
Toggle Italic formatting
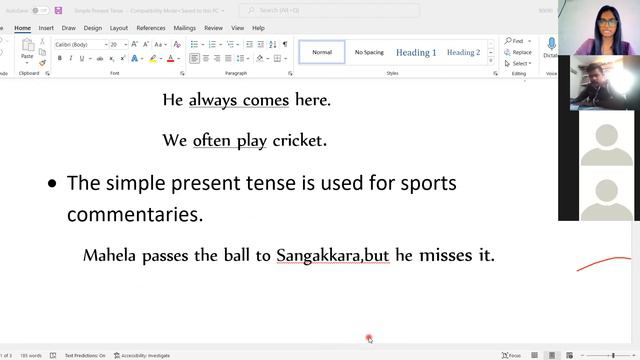click(x=71, y=59)
